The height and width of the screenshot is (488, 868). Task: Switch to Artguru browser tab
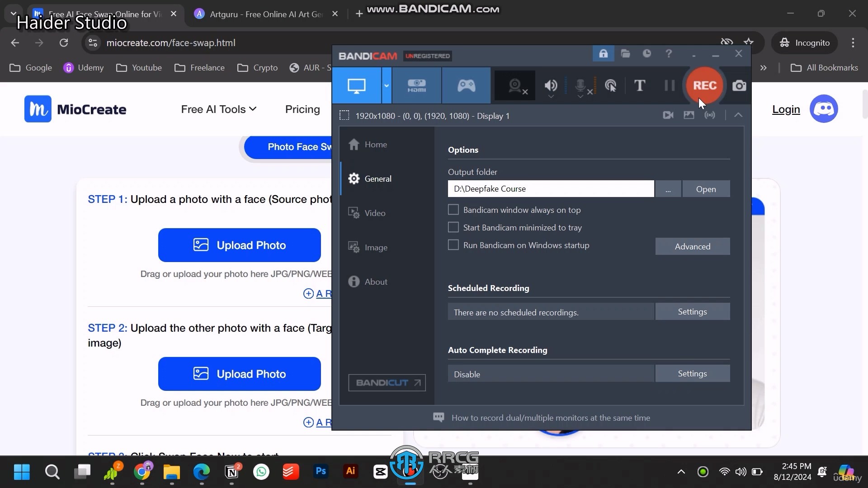click(x=266, y=14)
